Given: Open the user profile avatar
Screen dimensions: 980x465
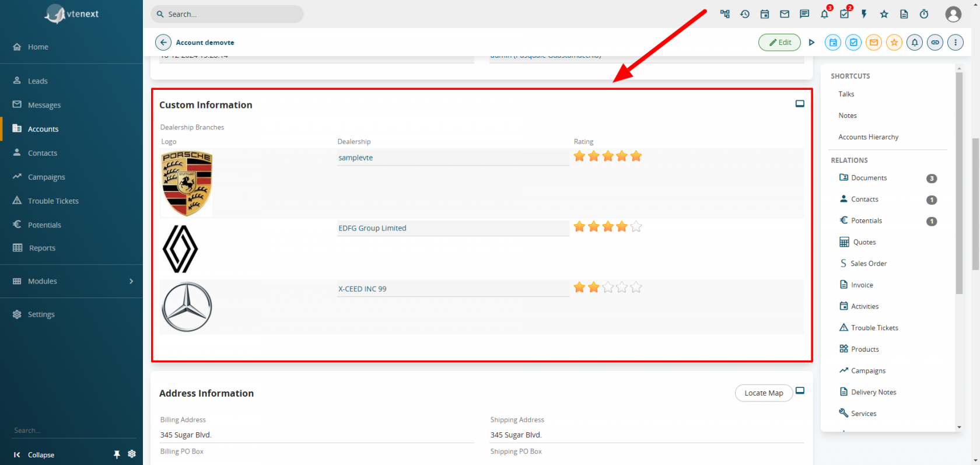Looking at the screenshot, I should [x=953, y=14].
